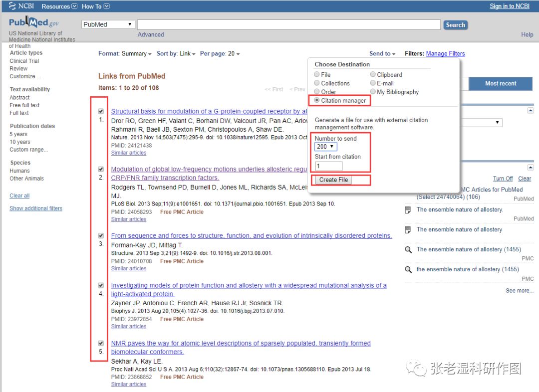This screenshot has width=539, height=392.
Task: Open the Custom range date filter
Action: coord(28,150)
